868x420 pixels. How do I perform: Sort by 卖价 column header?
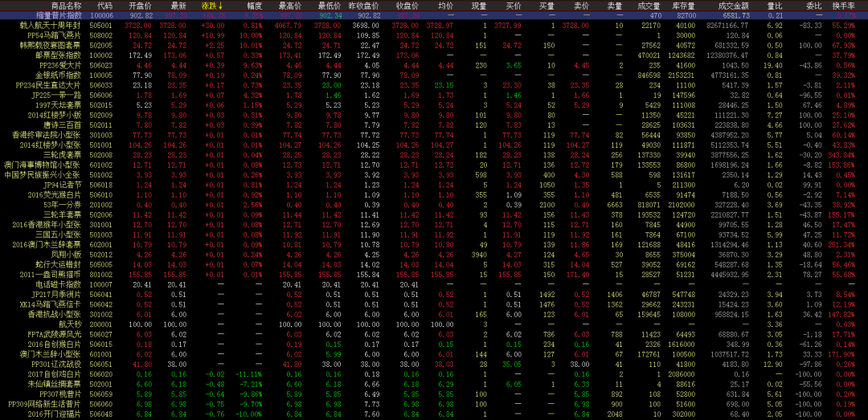(x=581, y=6)
